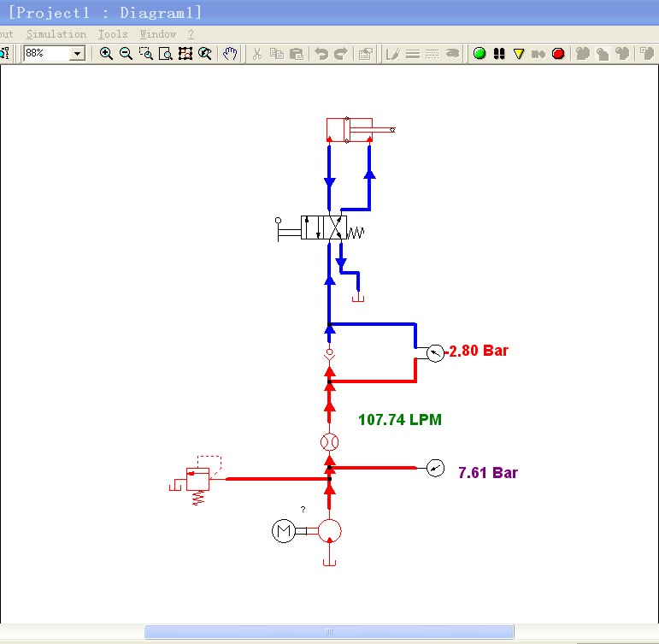
Task: Open the ? help menu
Action: (x=191, y=34)
